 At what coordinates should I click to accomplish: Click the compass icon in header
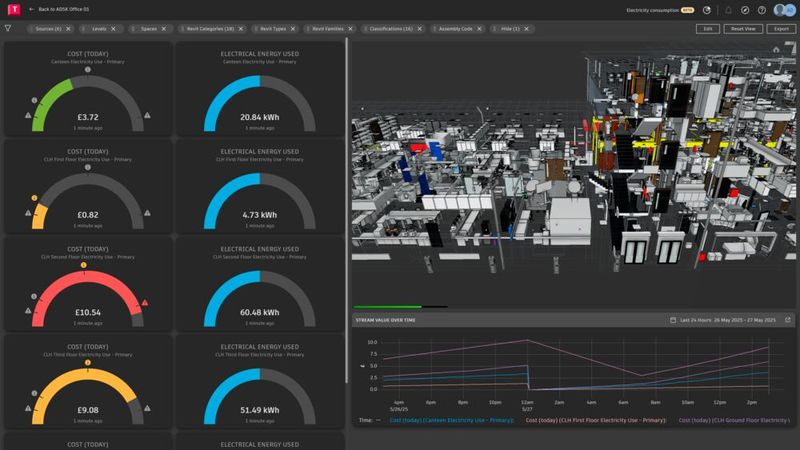745,10
